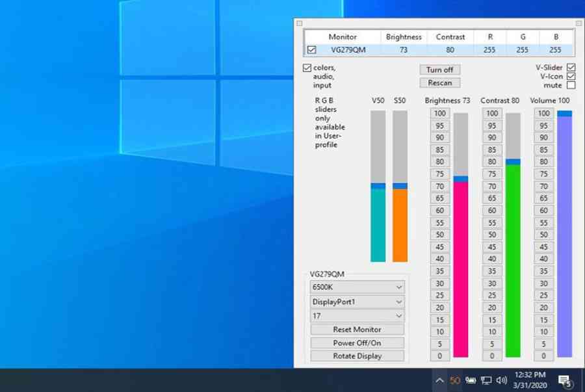
Task: Click the Reset Monitor button
Action: [357, 330]
